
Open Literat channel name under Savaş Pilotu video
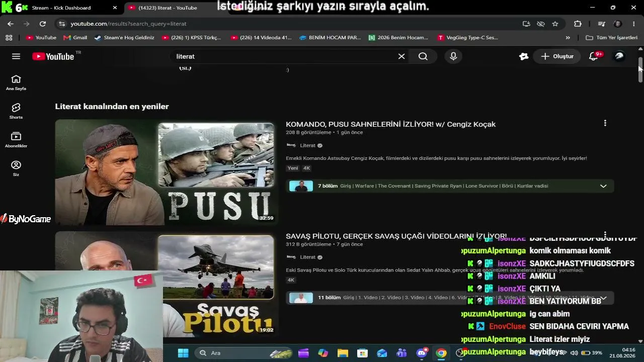tap(307, 257)
